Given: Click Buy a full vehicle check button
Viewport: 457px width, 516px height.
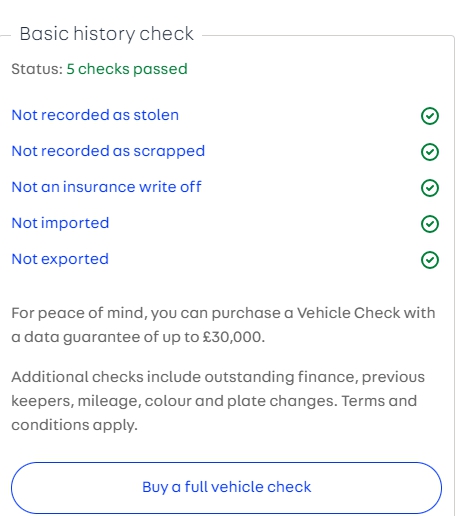Looking at the screenshot, I should click(226, 488).
